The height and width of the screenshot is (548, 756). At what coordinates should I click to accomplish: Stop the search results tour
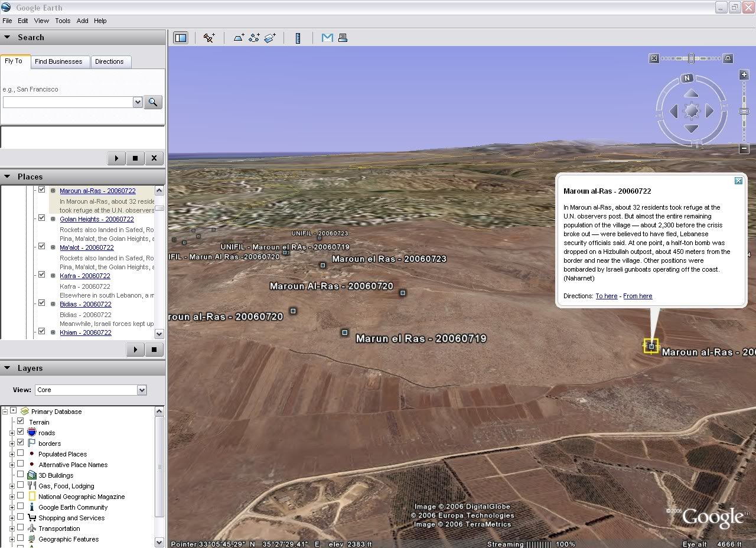135,158
